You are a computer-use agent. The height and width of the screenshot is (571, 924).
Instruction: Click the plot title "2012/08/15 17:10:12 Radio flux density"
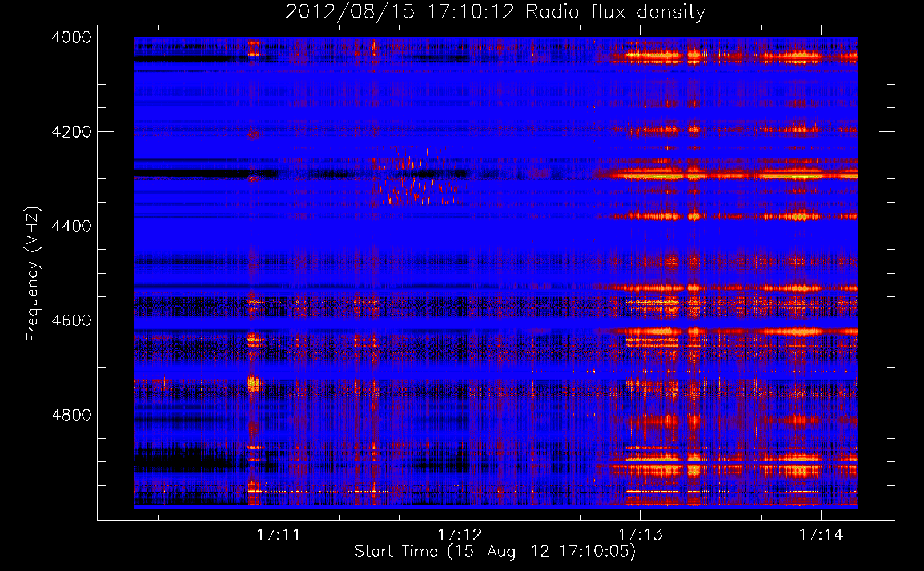495,11
